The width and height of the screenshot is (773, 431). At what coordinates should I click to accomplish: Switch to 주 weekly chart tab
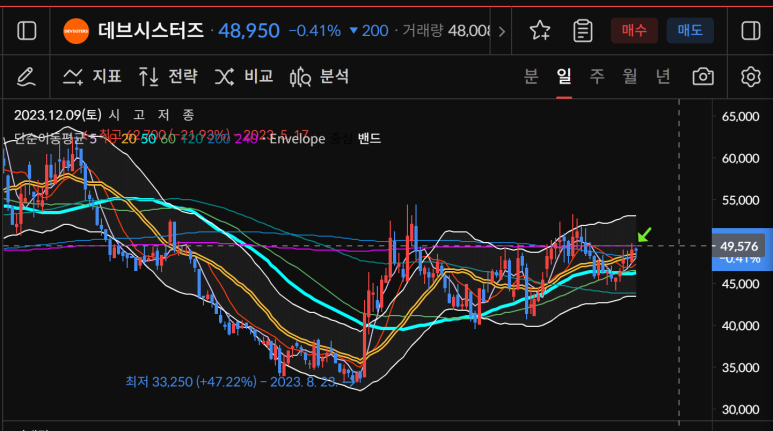(x=597, y=76)
